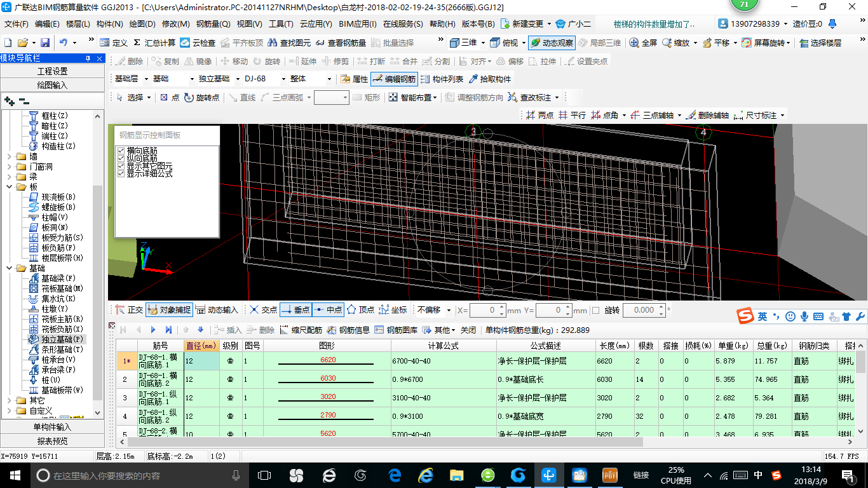868x488 pixels.
Task: Expand the 门窗洞 tree node
Action: pos(9,166)
